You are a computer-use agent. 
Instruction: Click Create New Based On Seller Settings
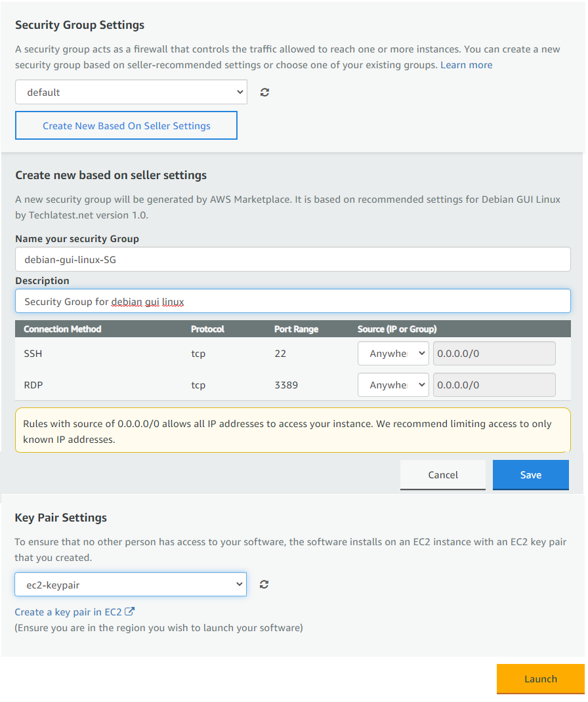click(x=126, y=126)
